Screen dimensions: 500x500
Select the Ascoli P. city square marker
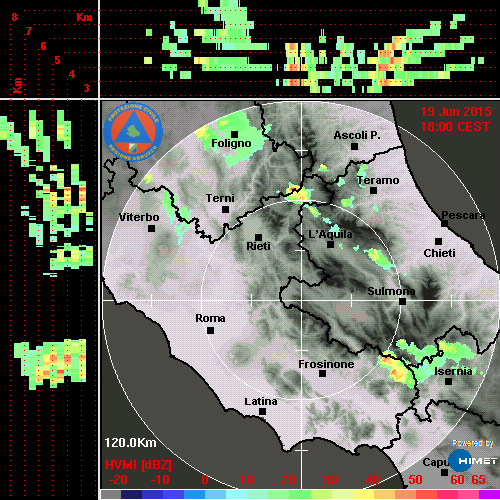[x=355, y=146]
